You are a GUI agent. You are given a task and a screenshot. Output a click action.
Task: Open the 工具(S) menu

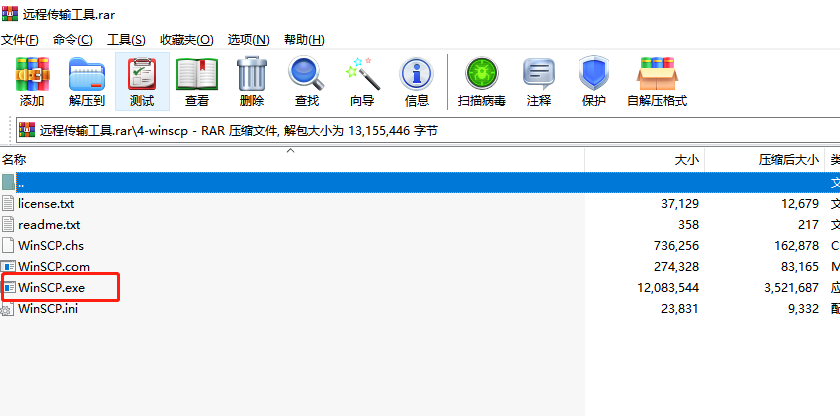click(x=126, y=40)
